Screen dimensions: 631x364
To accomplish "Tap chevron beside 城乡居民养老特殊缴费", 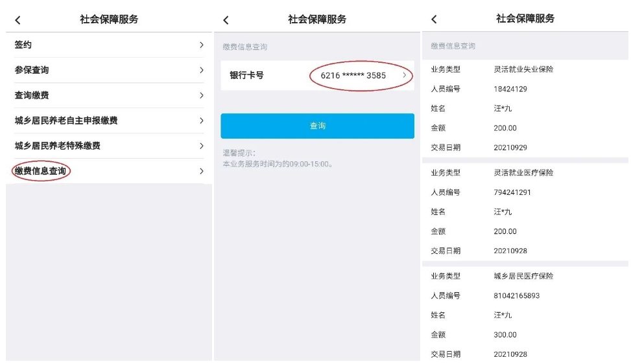I will click(x=202, y=146).
